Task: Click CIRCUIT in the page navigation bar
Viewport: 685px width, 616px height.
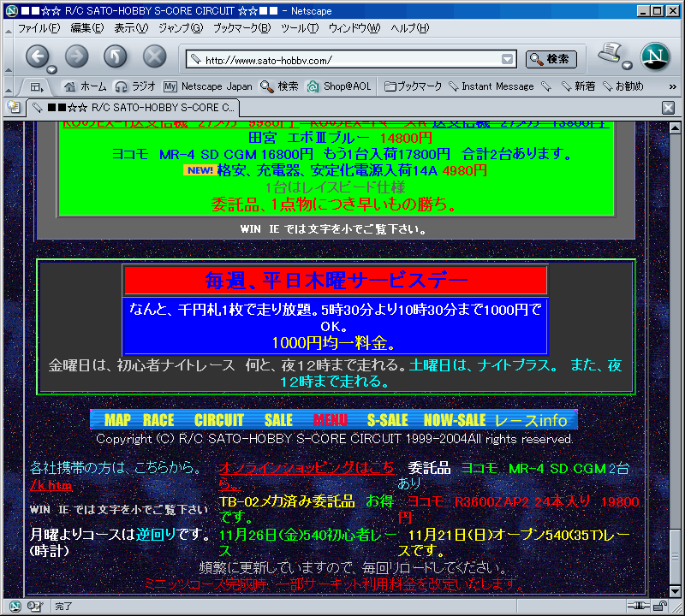Action: tap(219, 420)
